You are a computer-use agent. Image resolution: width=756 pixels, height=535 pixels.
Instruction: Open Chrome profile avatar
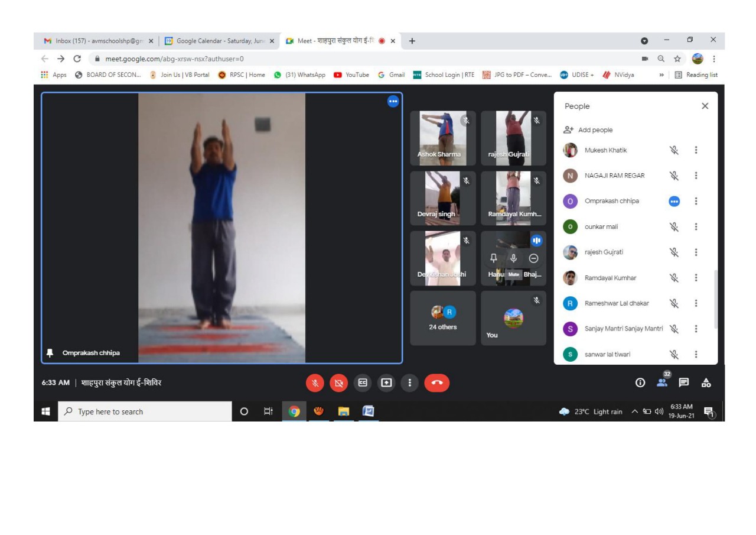[x=698, y=59]
